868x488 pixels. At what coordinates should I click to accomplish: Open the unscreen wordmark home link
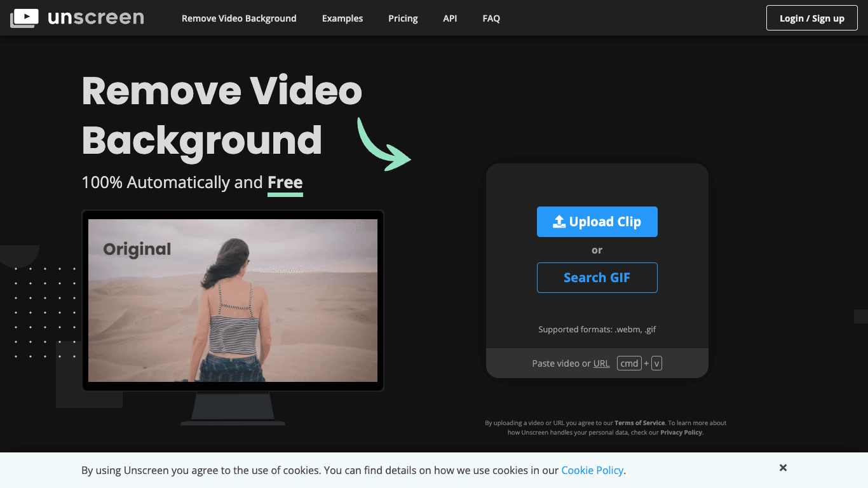[x=96, y=17]
